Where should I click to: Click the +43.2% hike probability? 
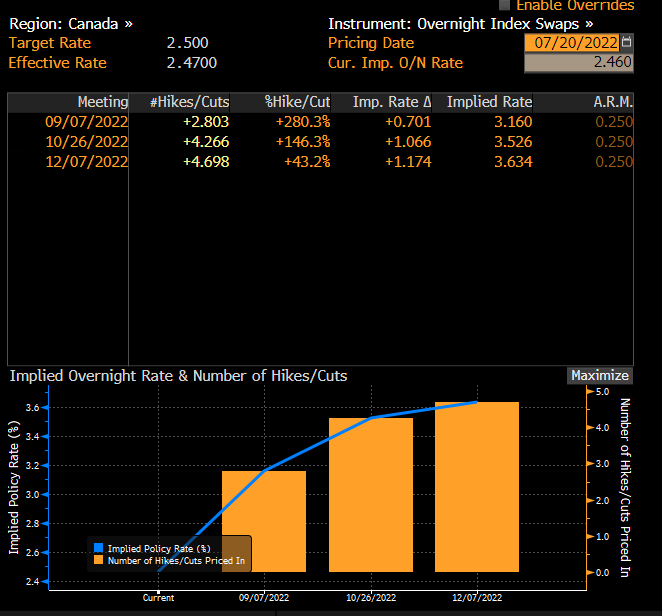pyautogui.click(x=307, y=162)
